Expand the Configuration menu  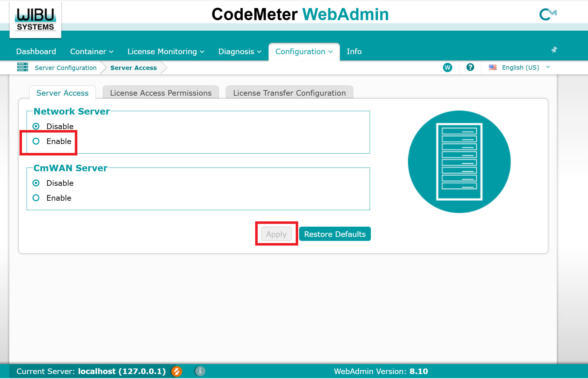[304, 51]
